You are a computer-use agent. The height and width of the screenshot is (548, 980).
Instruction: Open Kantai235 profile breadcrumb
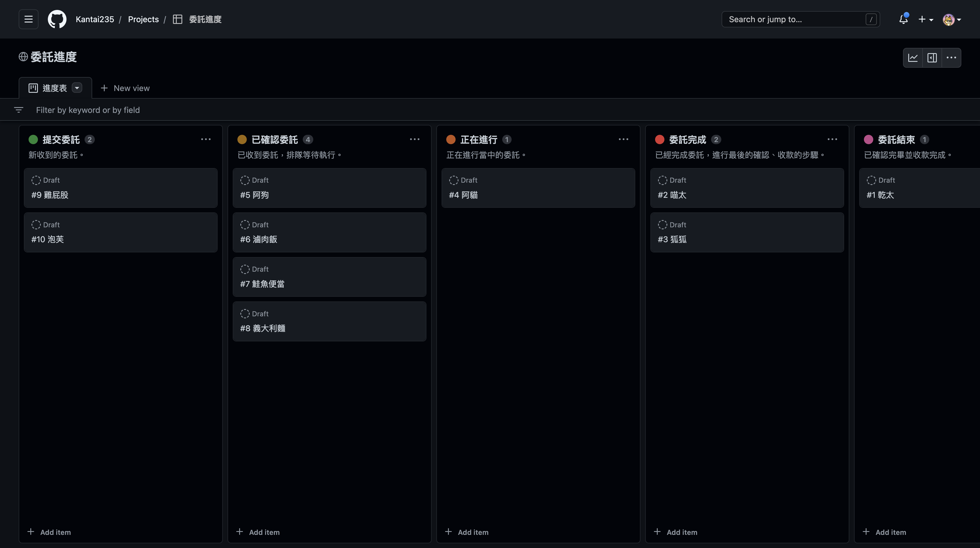[x=95, y=19]
